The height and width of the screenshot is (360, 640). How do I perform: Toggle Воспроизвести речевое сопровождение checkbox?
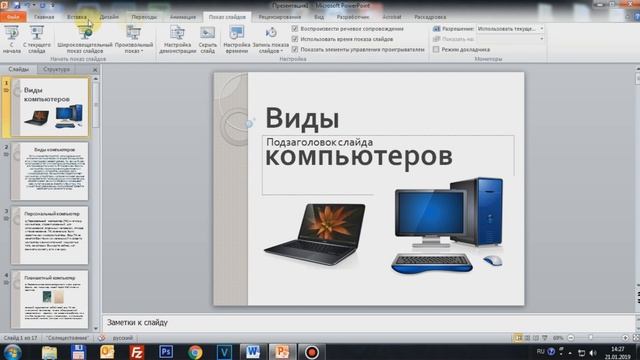coord(295,29)
